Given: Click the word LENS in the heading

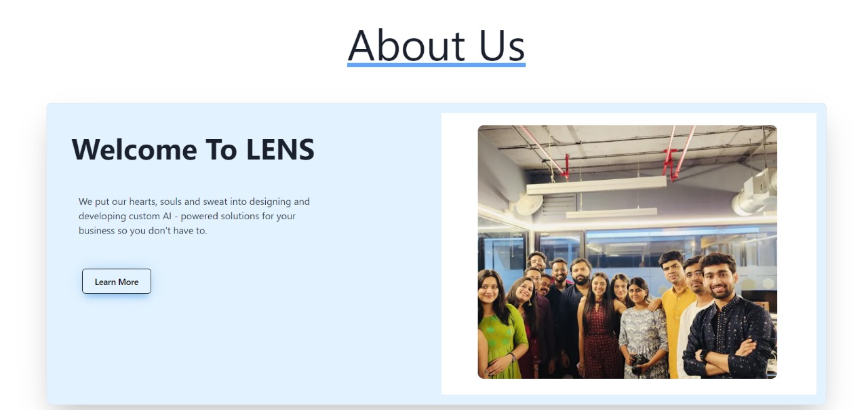Looking at the screenshot, I should click(280, 149).
